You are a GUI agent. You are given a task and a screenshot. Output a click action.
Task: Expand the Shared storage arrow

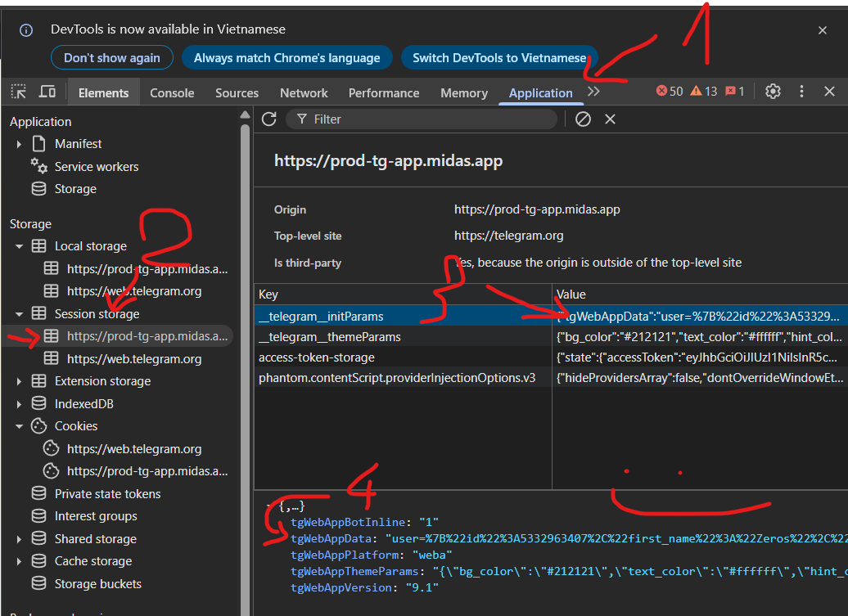[x=19, y=539]
